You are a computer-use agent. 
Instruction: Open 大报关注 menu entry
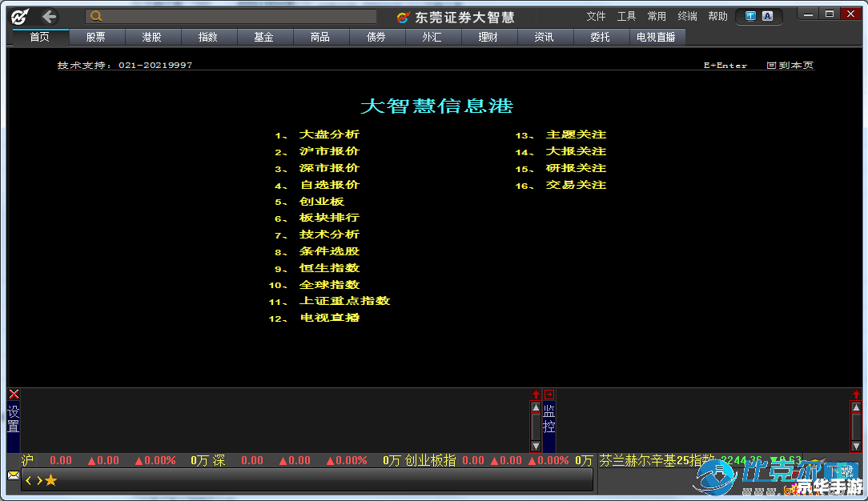pyautogui.click(x=576, y=151)
